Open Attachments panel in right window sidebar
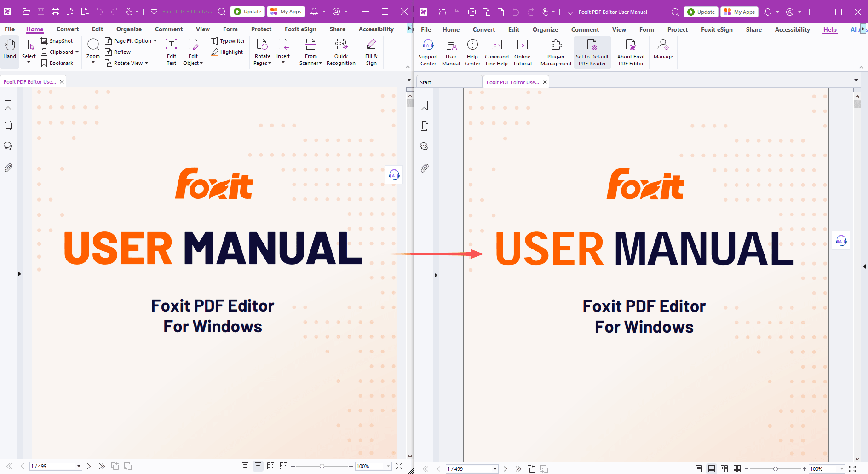Screen dimensions: 868x474 (424, 168)
